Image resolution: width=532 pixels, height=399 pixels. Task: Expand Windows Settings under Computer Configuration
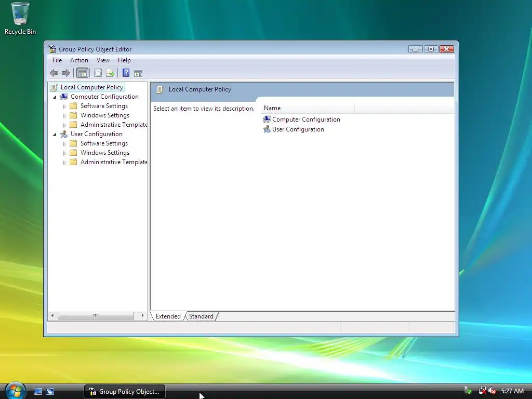click(x=64, y=116)
